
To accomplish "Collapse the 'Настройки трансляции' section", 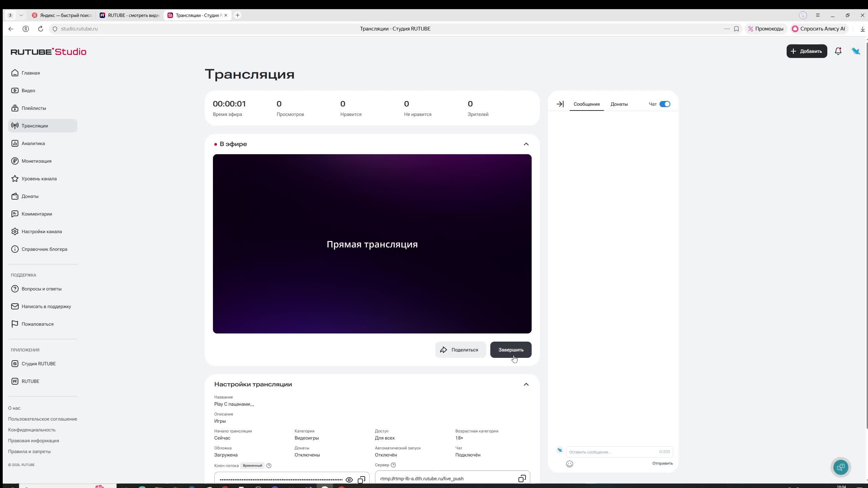I will pyautogui.click(x=526, y=384).
